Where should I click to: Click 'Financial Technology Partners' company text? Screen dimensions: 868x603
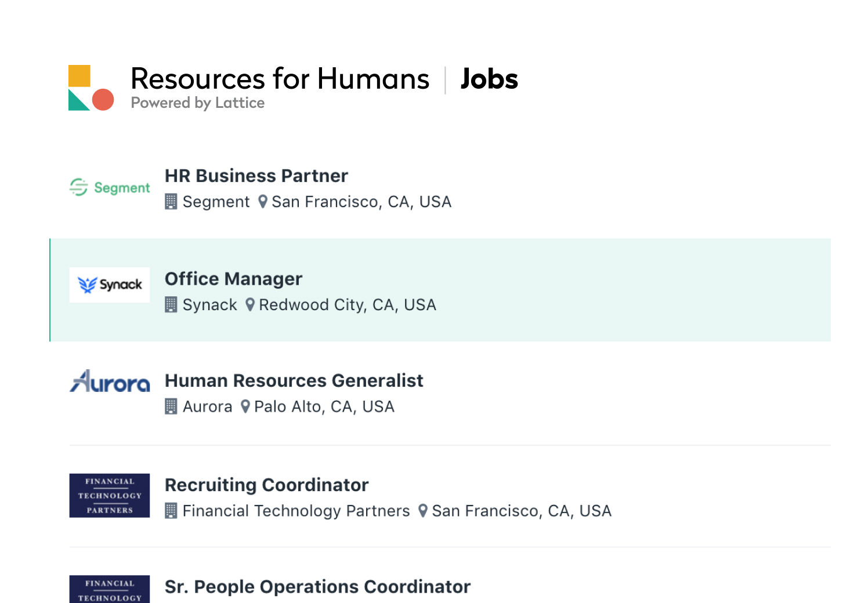(x=296, y=511)
